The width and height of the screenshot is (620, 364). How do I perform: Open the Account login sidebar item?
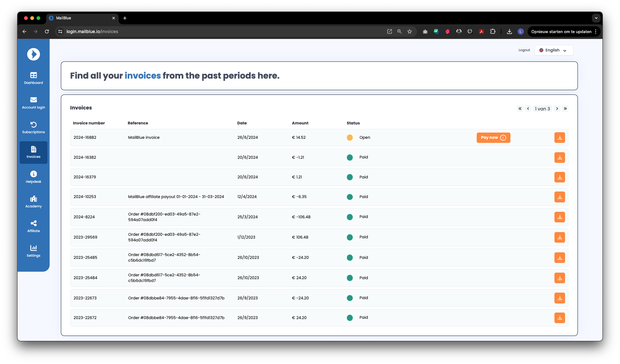click(33, 103)
